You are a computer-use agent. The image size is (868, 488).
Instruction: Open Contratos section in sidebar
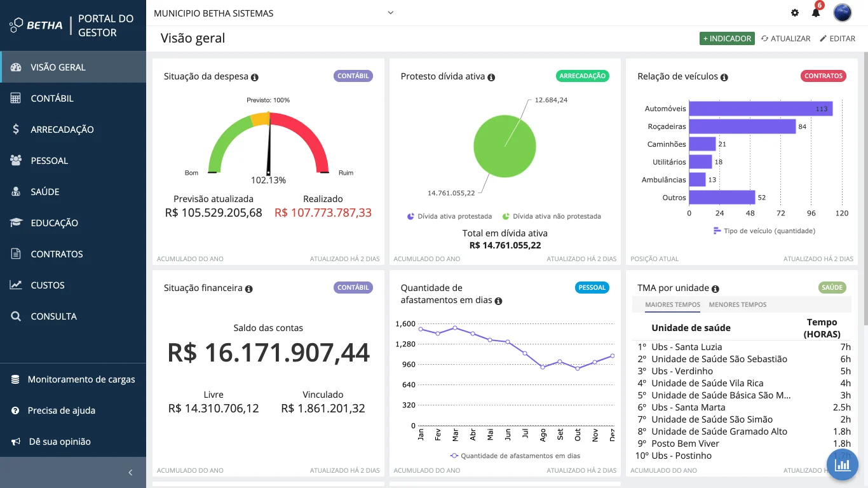click(73, 254)
